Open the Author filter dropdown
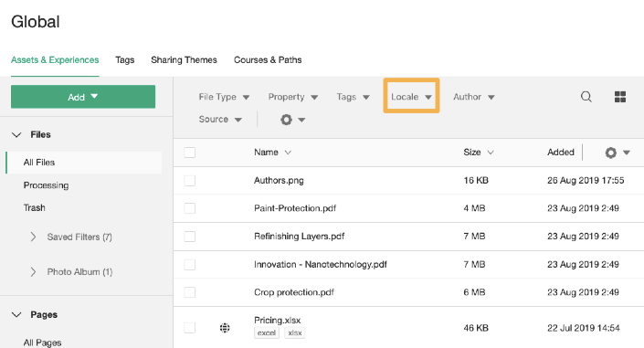The height and width of the screenshot is (348, 644). pos(473,97)
